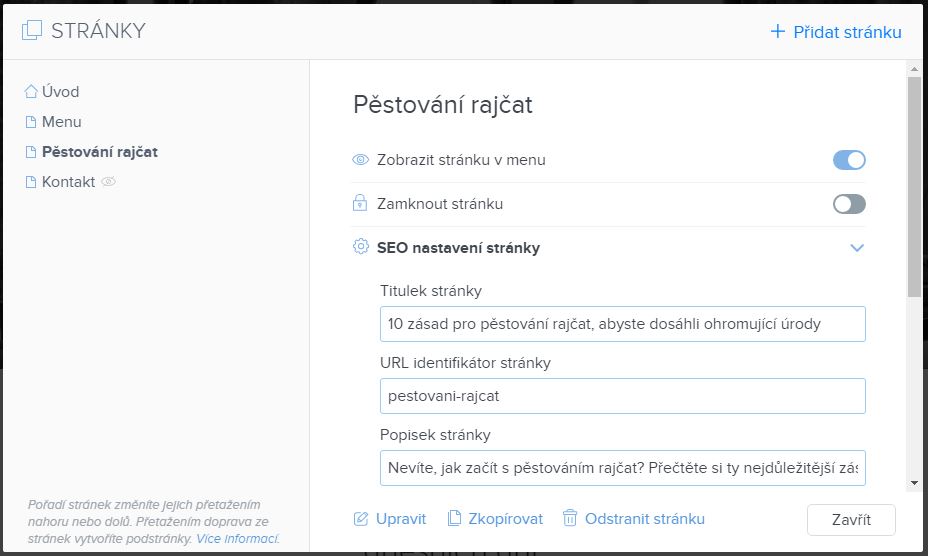
Task: Click the Stránky pages icon in header
Action: (x=32, y=30)
